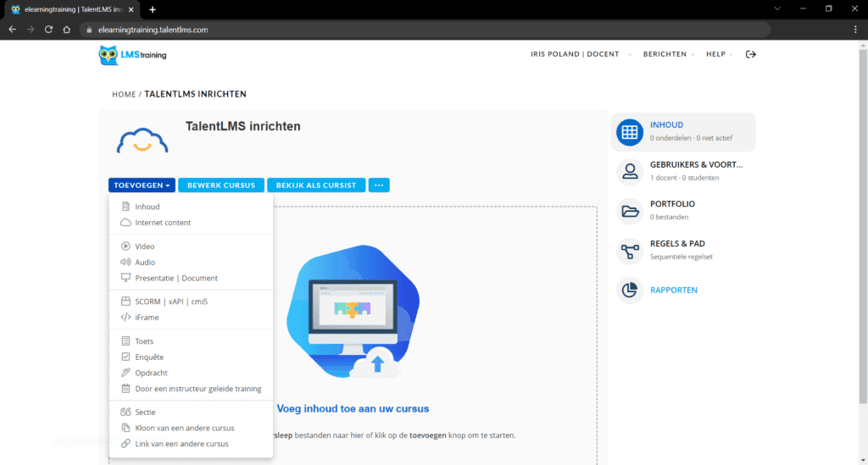Click the browser address bar URL
Image resolution: width=868 pixels, height=465 pixels.
(x=153, y=30)
